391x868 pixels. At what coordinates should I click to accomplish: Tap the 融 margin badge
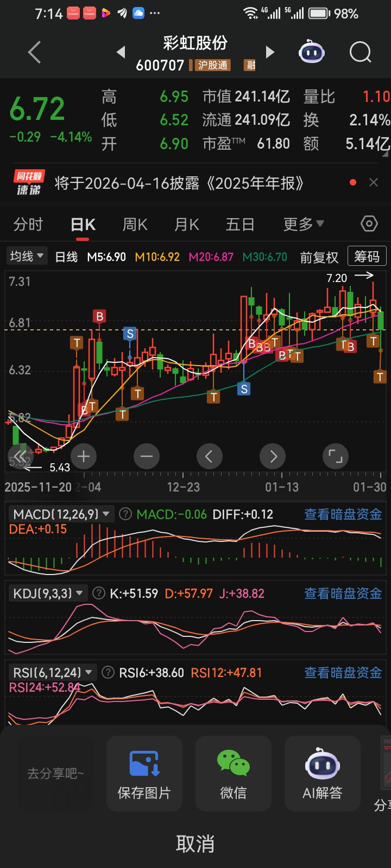(x=250, y=66)
